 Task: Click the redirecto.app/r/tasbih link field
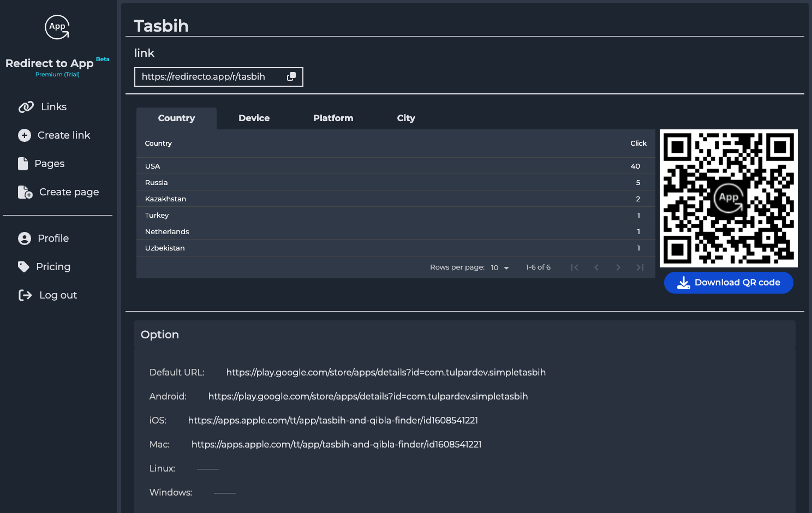coord(218,77)
